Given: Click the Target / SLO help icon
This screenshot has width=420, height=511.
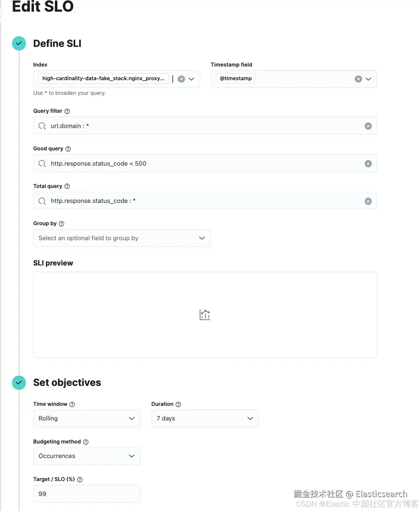Looking at the screenshot, I should click(80, 479).
